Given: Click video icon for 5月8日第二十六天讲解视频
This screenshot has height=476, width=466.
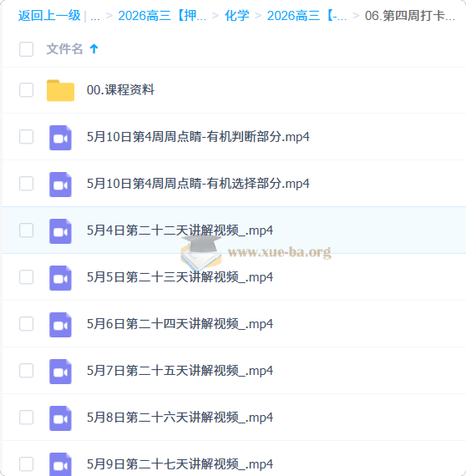Looking at the screenshot, I should coord(60,418).
